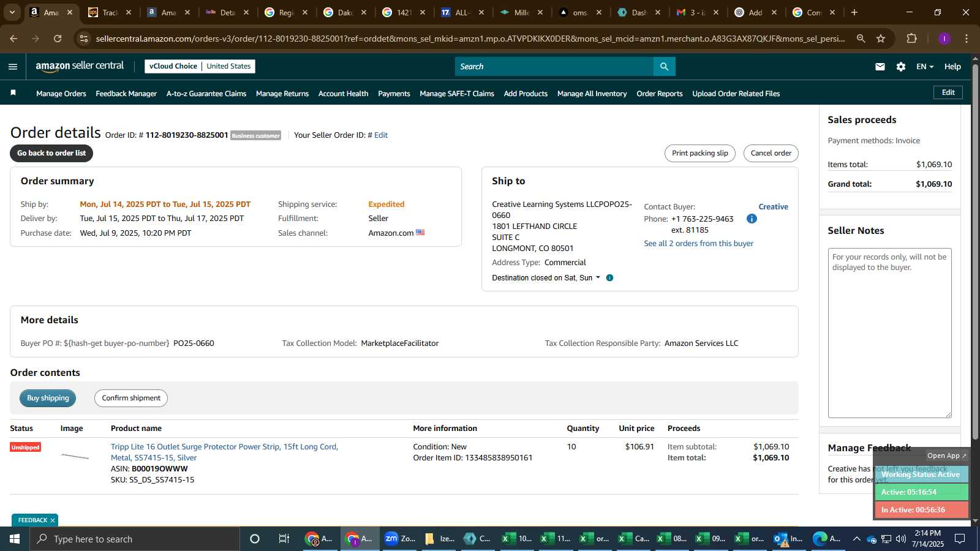The height and width of the screenshot is (551, 980).
Task: Click into the Seller Notes text area
Action: (x=890, y=333)
